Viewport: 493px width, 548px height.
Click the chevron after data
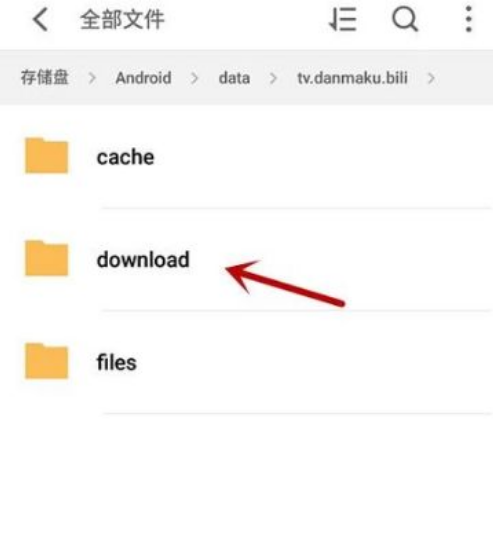[273, 78]
